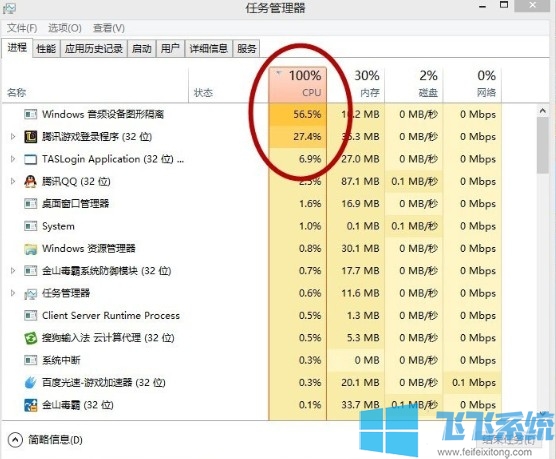Screen dimensions: 556x459
Task: Sort by the 内存 30% column header
Action: point(356,85)
